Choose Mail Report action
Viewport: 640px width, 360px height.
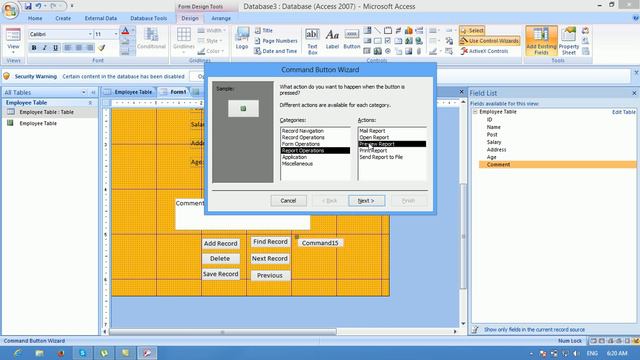pos(372,131)
